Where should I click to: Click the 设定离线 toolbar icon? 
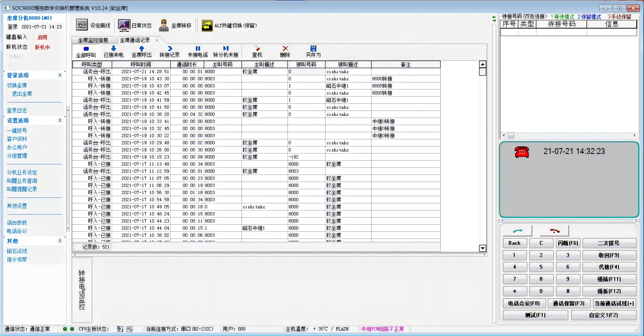(82, 25)
